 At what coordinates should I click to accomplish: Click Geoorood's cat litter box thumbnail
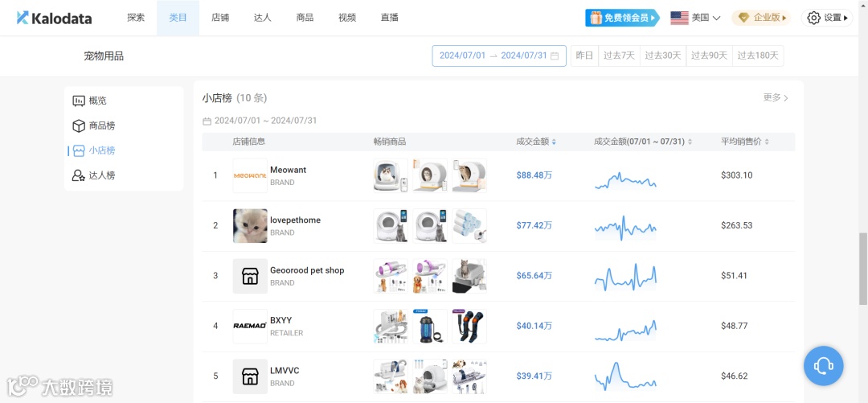tap(469, 275)
